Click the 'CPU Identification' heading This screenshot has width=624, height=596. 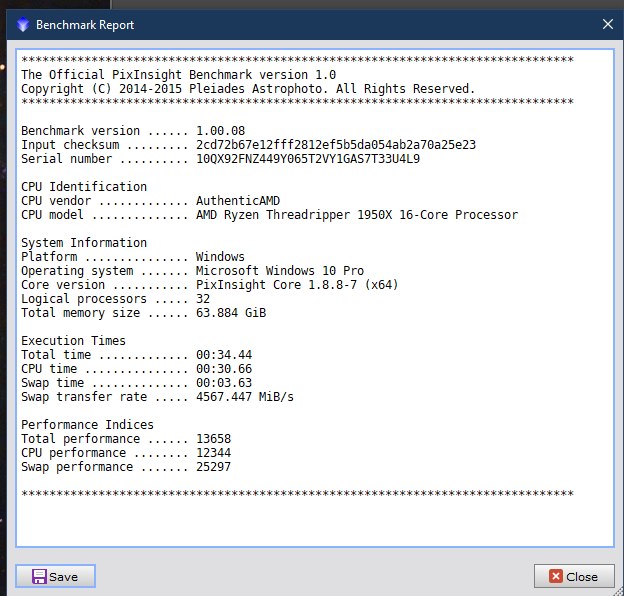[84, 187]
